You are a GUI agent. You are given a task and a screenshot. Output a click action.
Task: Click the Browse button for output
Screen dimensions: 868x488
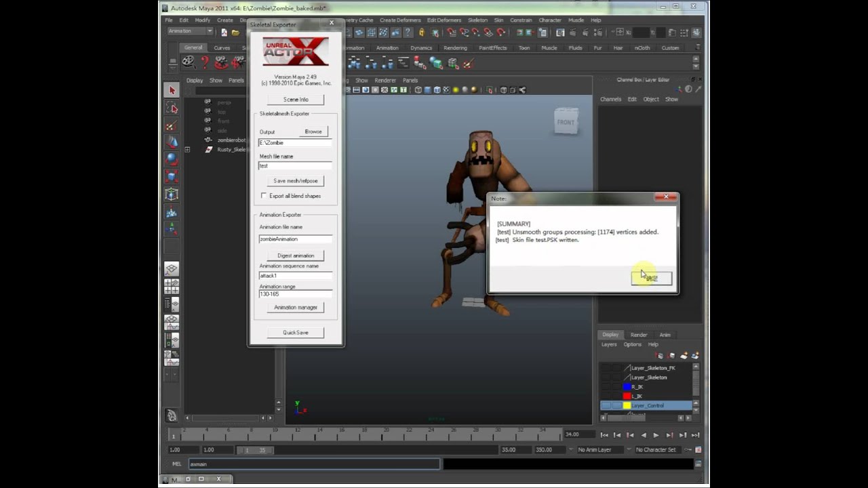pos(313,131)
